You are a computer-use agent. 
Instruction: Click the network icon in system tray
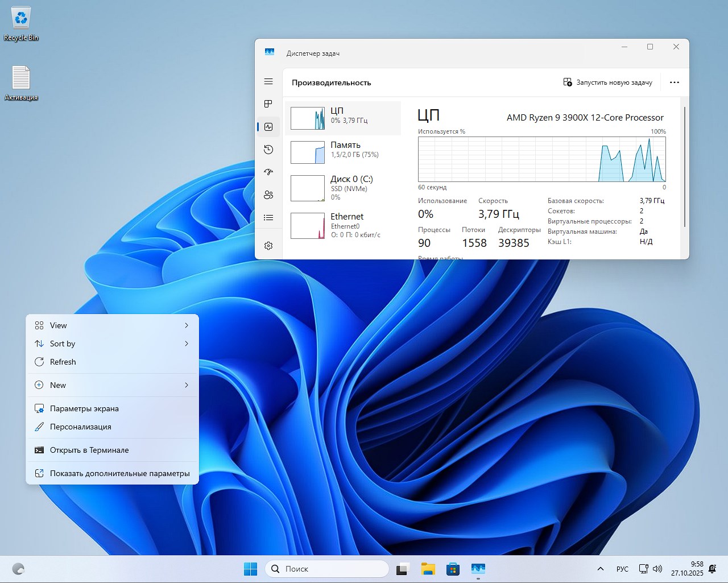tap(643, 568)
